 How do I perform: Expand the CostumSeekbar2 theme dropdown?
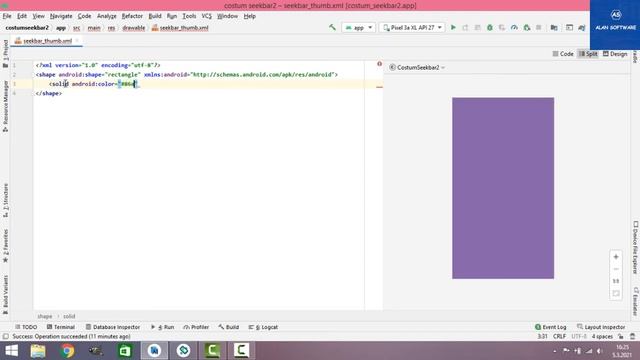417,67
